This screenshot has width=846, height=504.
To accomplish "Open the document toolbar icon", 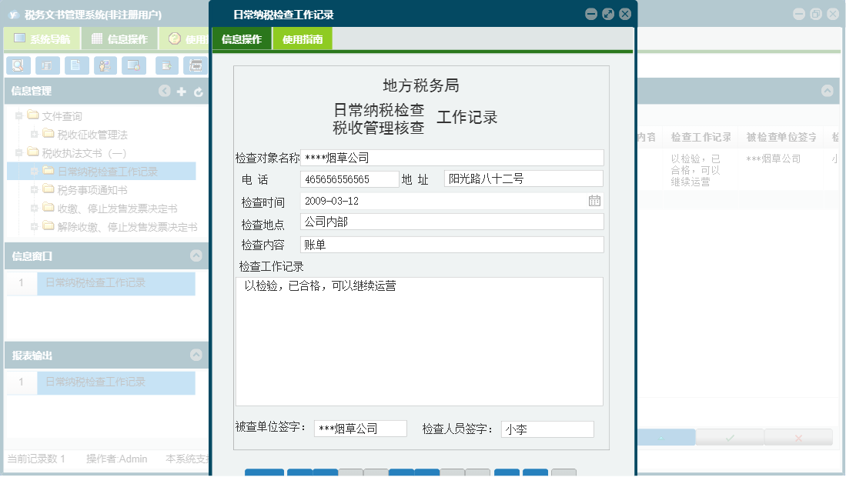I will (76, 65).
